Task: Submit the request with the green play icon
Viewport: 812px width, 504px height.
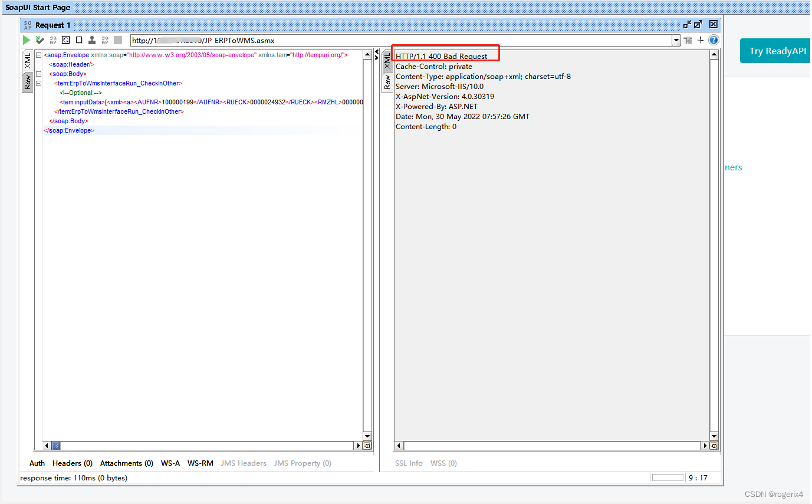Action: (27, 40)
